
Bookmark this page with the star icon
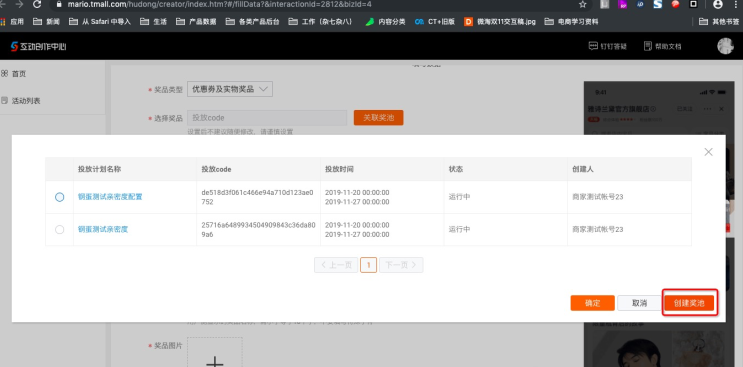(583, 4)
